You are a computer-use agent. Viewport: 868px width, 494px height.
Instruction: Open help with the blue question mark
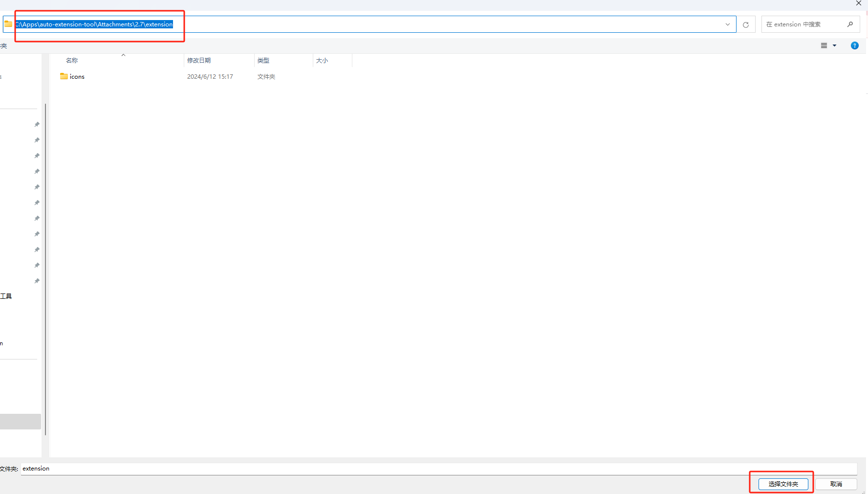pos(854,45)
